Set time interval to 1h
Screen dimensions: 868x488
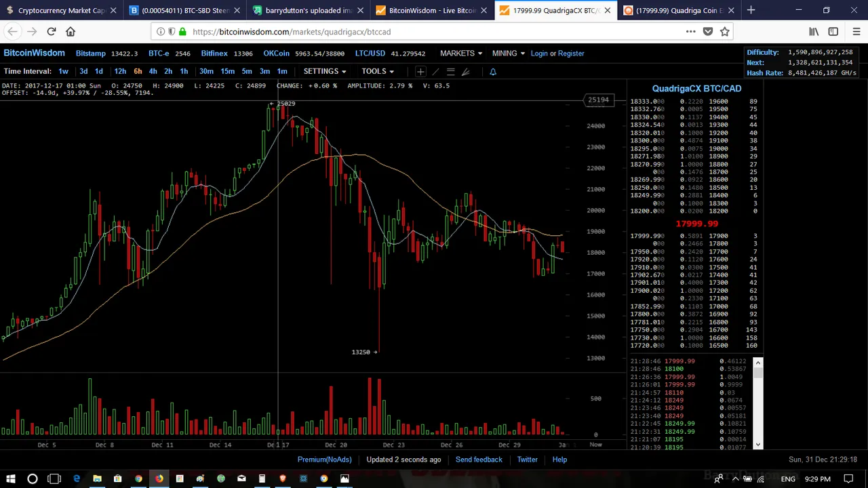pyautogui.click(x=184, y=71)
